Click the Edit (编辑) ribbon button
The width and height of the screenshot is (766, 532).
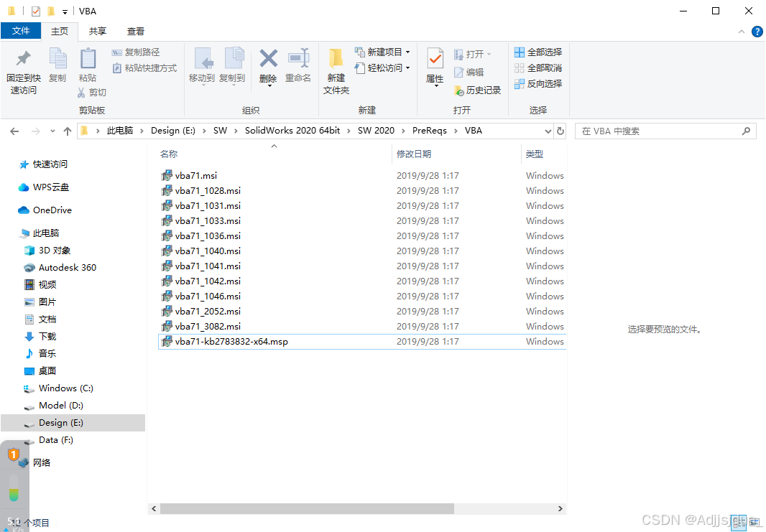point(469,73)
